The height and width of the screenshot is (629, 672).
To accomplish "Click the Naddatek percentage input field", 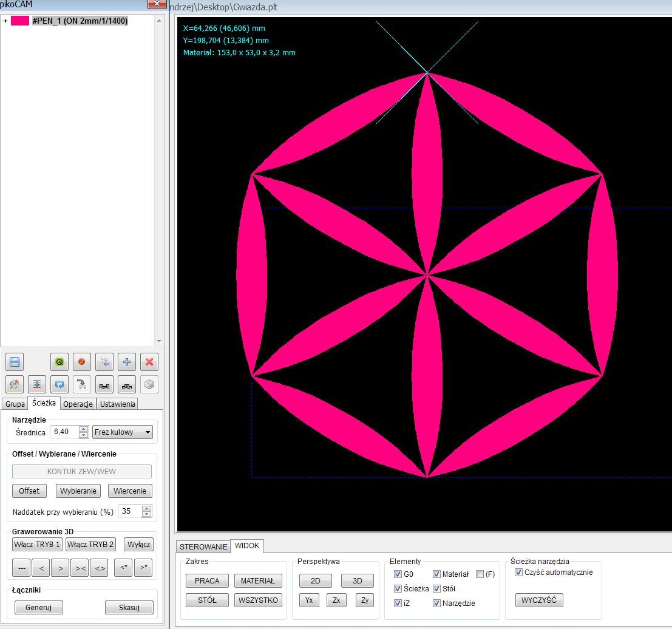I will point(131,511).
